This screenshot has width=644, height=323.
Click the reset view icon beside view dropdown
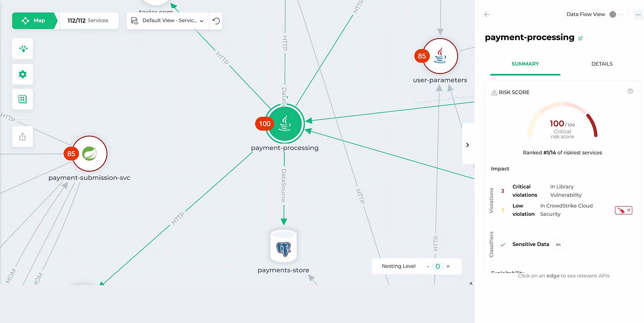coord(216,21)
